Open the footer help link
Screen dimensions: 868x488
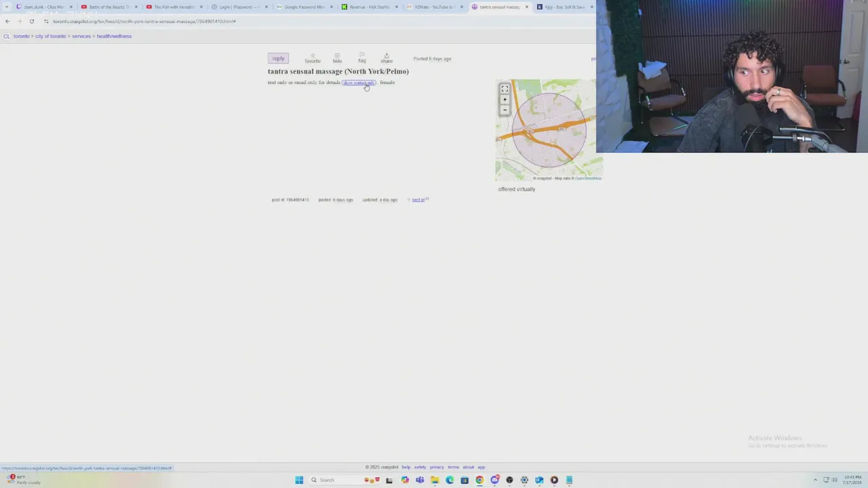406,467
